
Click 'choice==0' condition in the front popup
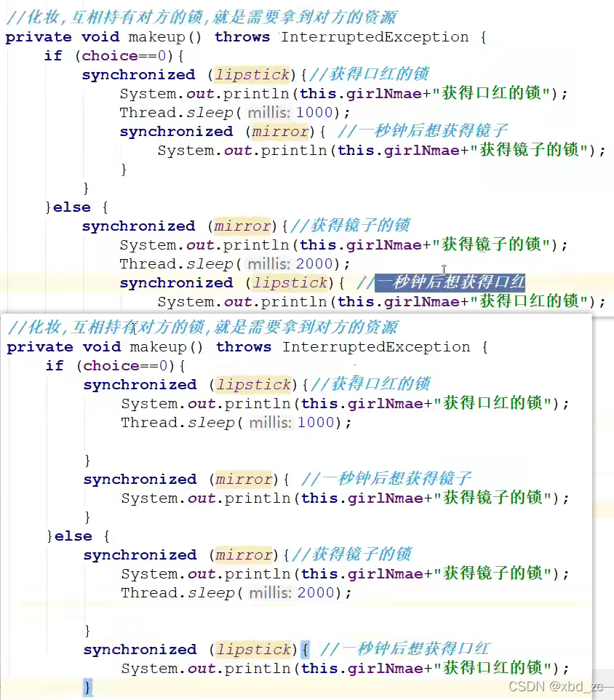tap(125, 365)
